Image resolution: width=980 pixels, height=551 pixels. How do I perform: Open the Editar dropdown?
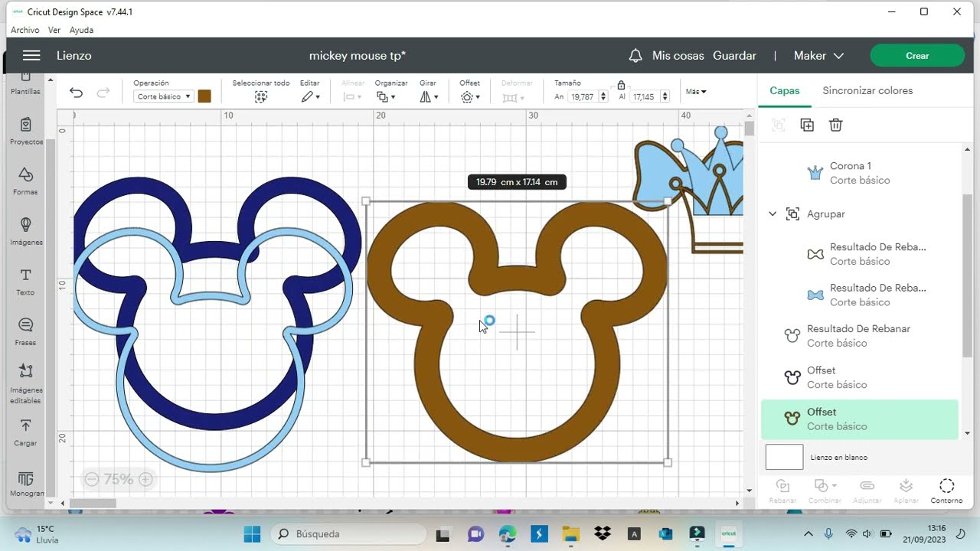click(x=310, y=97)
